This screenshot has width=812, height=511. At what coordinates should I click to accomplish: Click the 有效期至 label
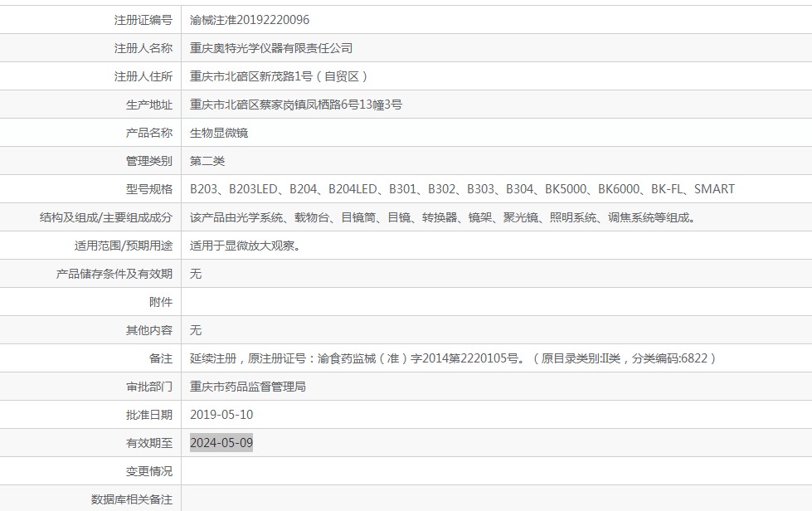[x=148, y=443]
